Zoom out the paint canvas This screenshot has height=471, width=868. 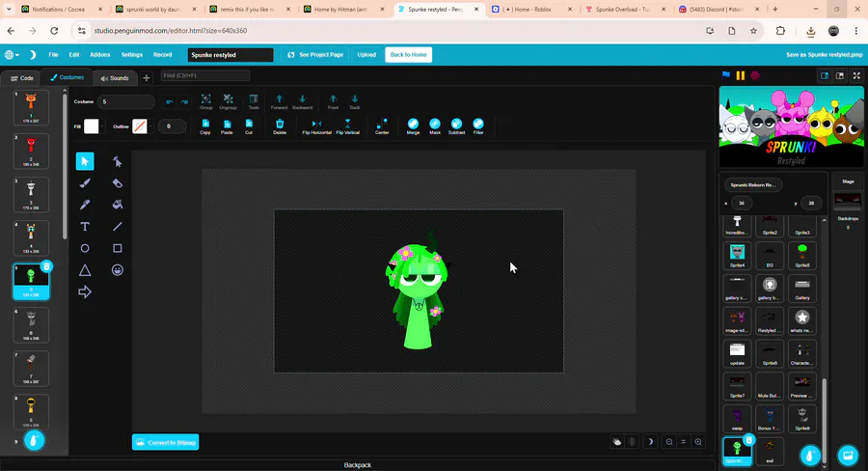pos(669,442)
